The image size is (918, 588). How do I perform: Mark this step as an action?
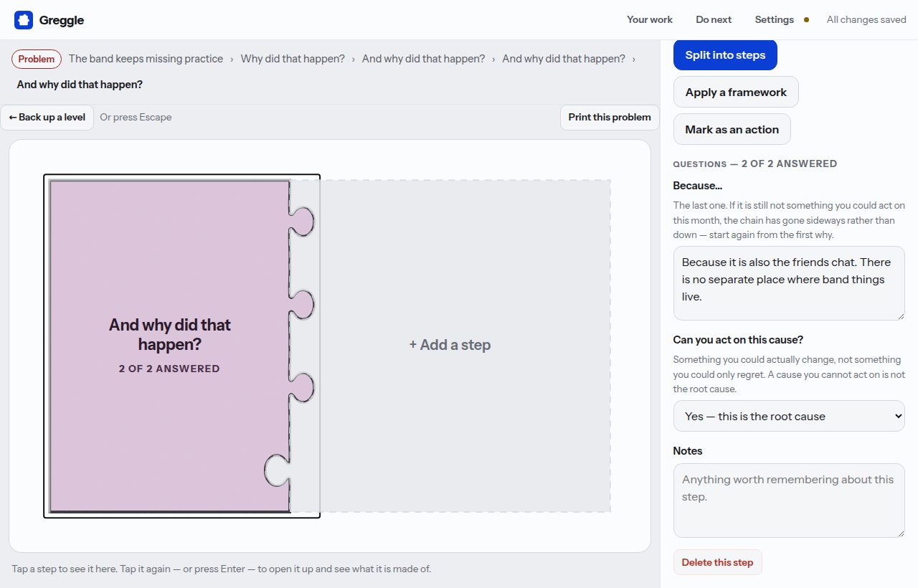[x=732, y=129]
